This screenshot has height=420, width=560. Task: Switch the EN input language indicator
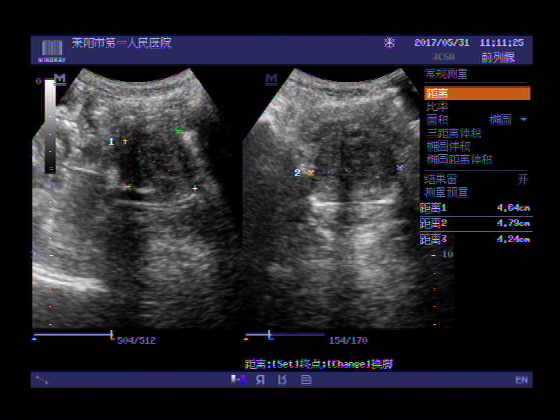pos(521,380)
